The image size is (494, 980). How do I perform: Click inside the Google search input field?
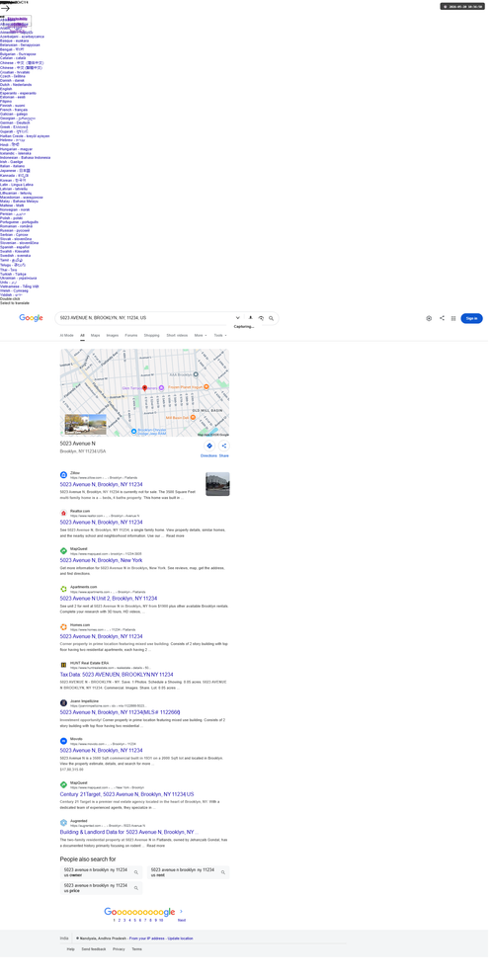144,318
